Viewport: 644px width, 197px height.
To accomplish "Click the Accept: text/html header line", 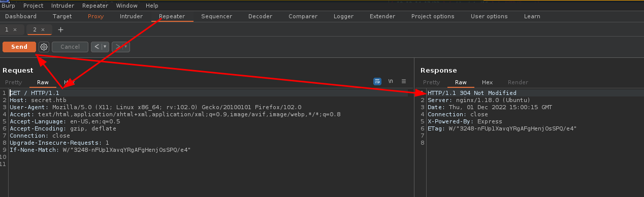I will [x=175, y=114].
